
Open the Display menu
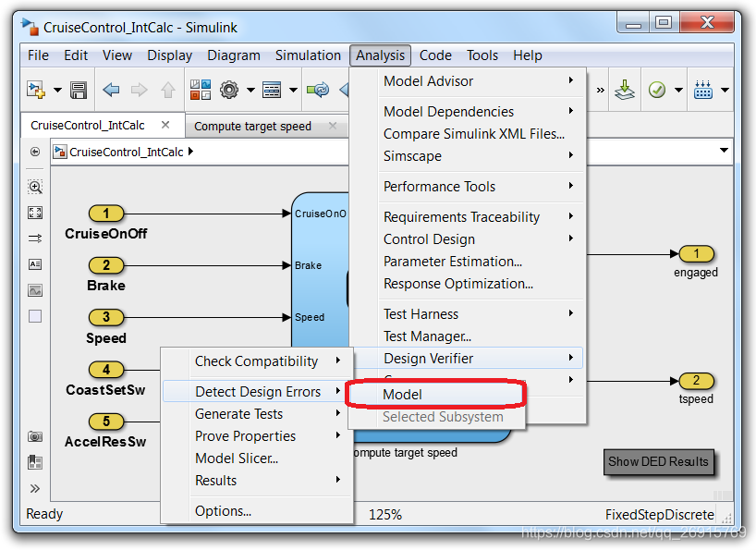point(170,55)
